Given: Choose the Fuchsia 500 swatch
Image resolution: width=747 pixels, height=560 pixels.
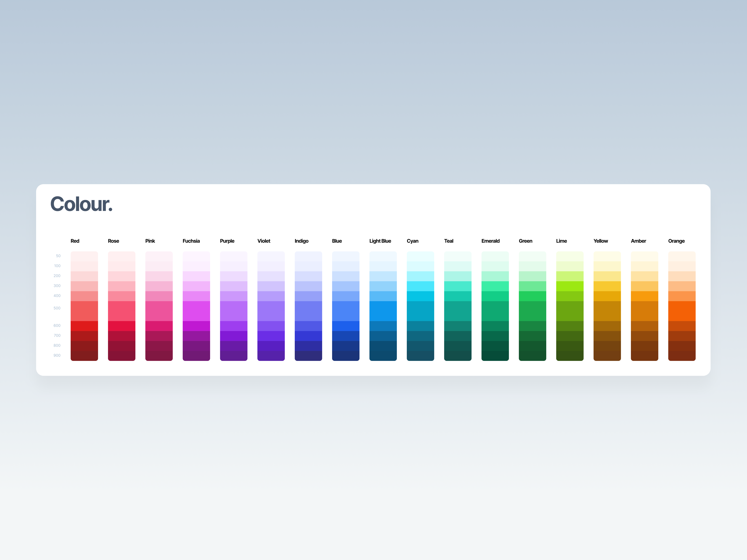Looking at the screenshot, I should click(x=196, y=311).
